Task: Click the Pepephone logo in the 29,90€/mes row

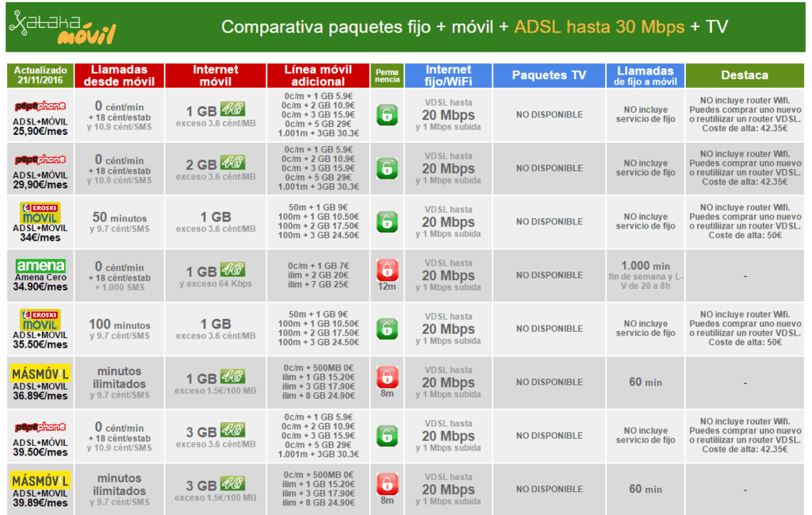Action: (40, 159)
